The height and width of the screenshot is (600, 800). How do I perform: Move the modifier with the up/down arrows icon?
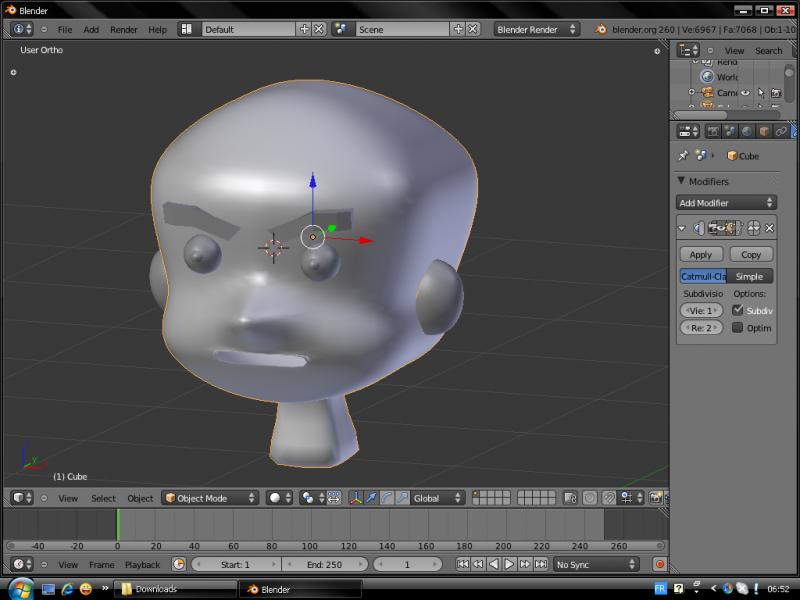tap(753, 228)
